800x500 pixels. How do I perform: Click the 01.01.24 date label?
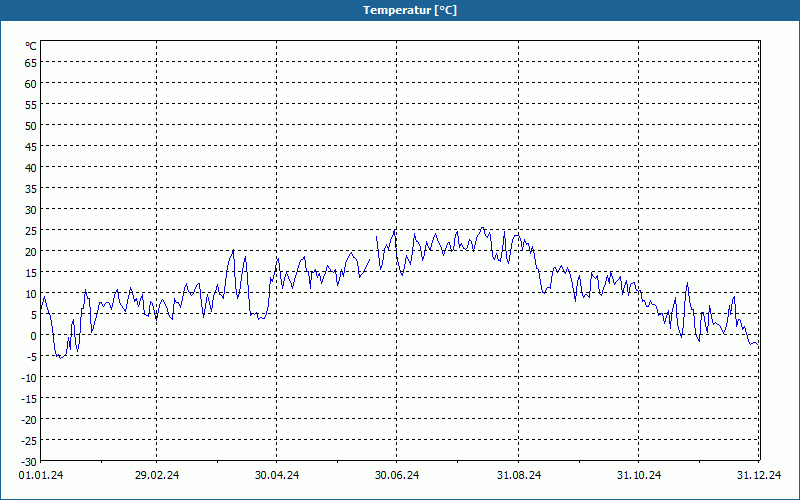pyautogui.click(x=41, y=475)
